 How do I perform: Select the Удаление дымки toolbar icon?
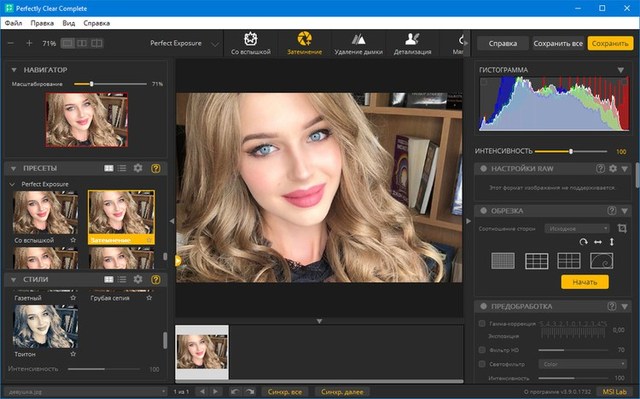pos(358,43)
